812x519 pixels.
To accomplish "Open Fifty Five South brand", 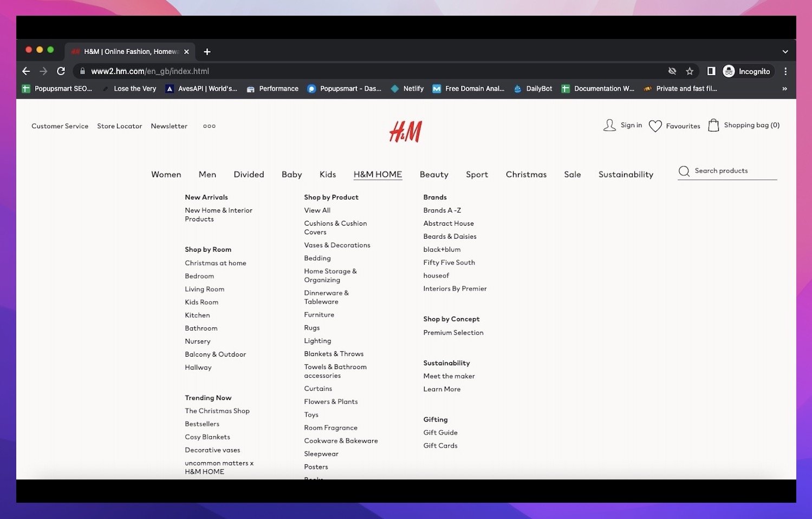I will click(449, 262).
